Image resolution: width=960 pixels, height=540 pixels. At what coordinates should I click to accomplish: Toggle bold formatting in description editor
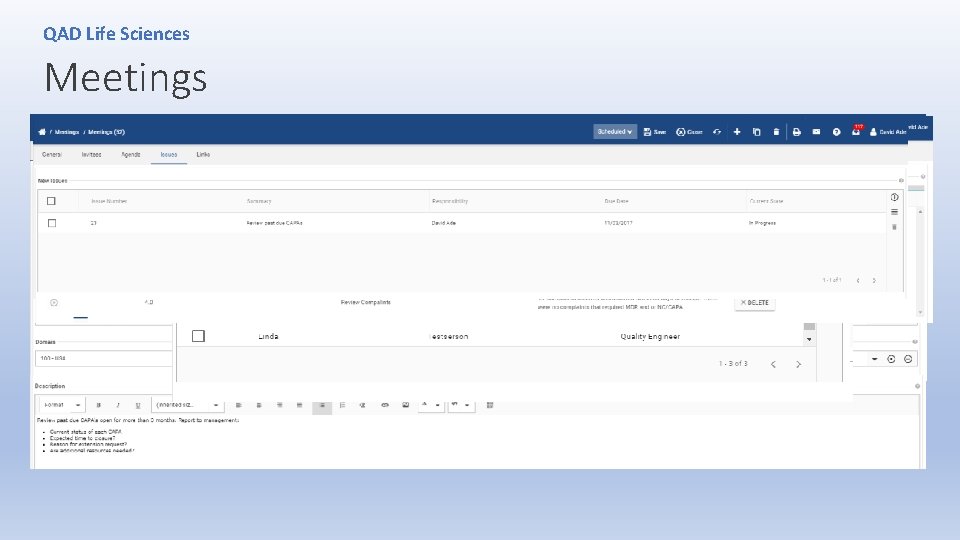point(99,405)
